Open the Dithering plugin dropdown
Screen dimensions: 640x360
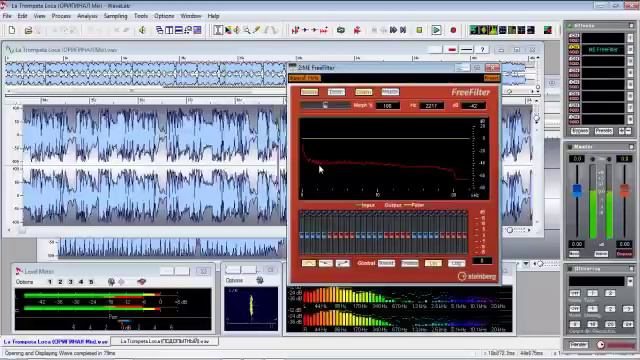[630, 281]
